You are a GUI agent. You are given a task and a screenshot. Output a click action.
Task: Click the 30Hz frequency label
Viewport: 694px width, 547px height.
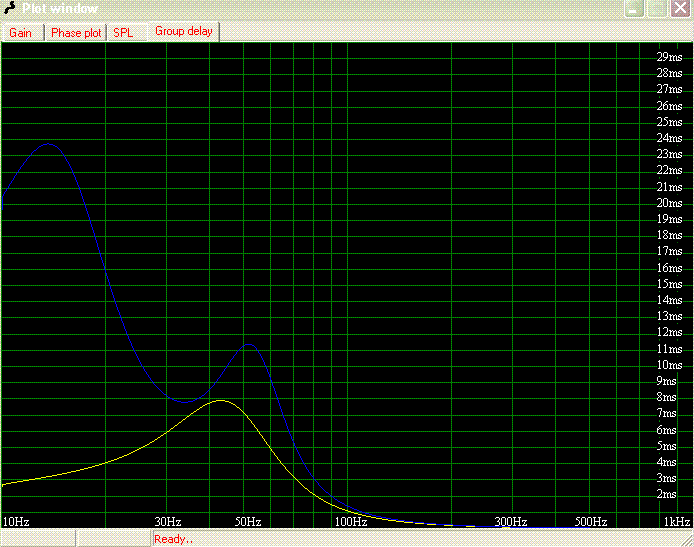point(168,522)
